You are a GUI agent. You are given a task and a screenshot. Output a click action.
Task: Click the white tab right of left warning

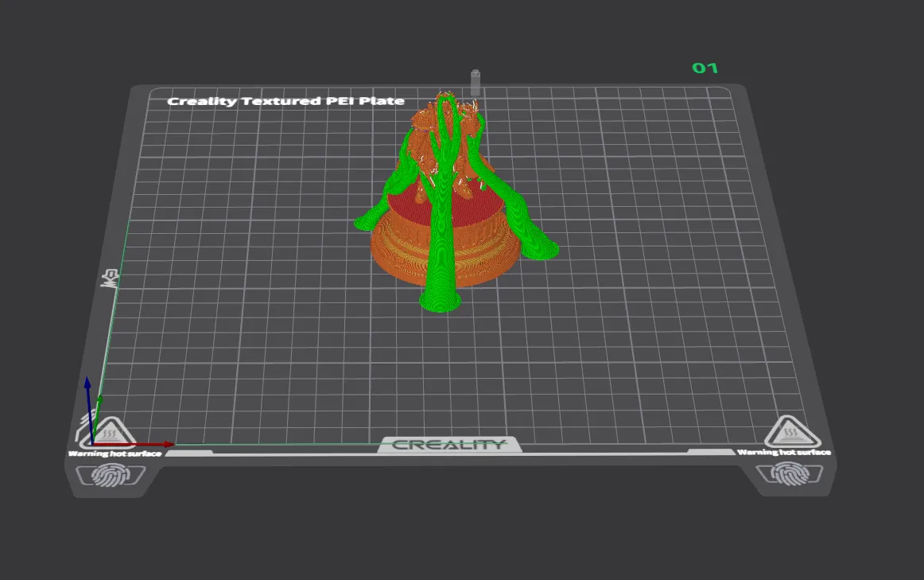pyautogui.click(x=189, y=453)
